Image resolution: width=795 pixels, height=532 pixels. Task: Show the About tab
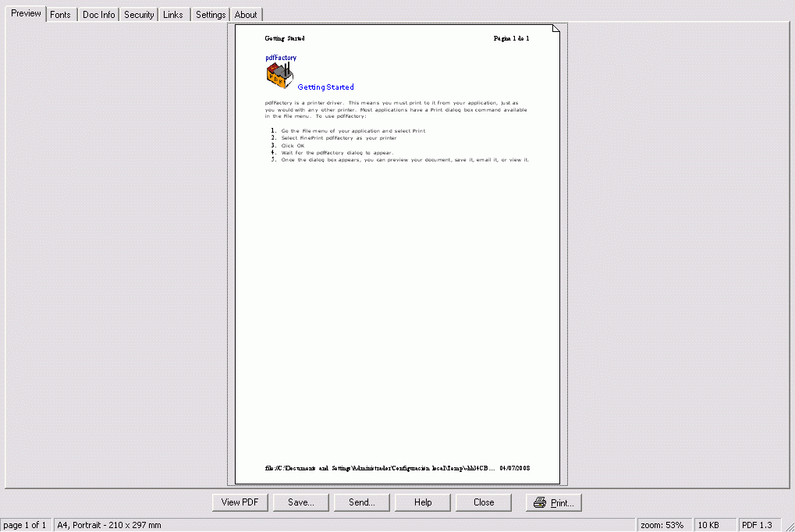click(x=246, y=15)
